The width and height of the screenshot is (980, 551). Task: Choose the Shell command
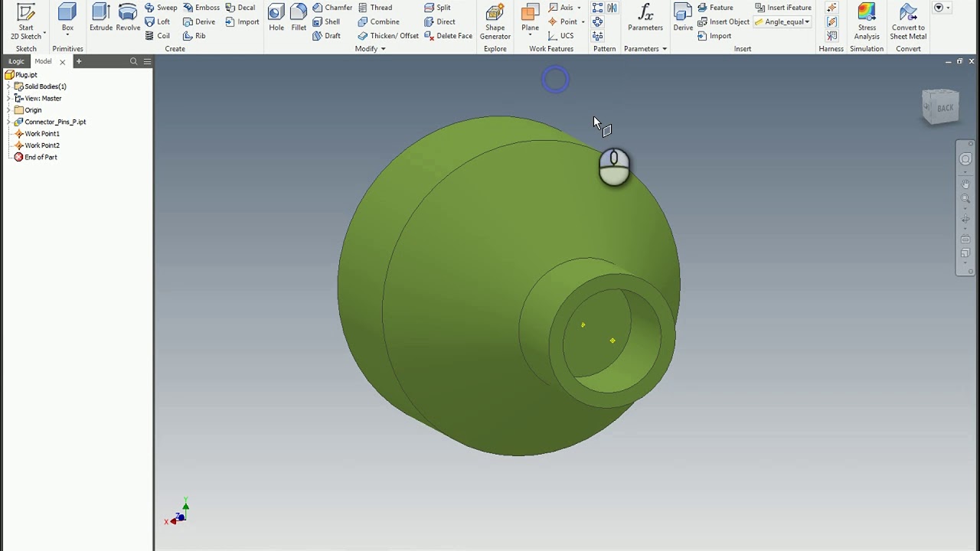pyautogui.click(x=326, y=21)
